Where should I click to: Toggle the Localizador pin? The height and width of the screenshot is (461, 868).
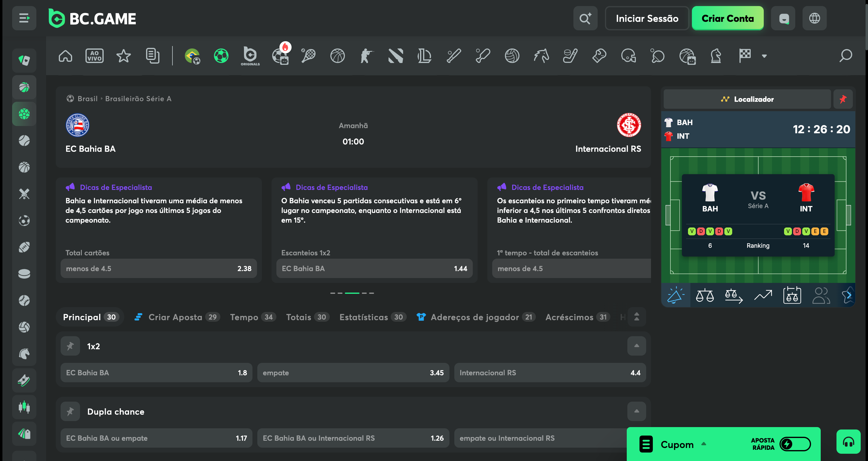(843, 99)
